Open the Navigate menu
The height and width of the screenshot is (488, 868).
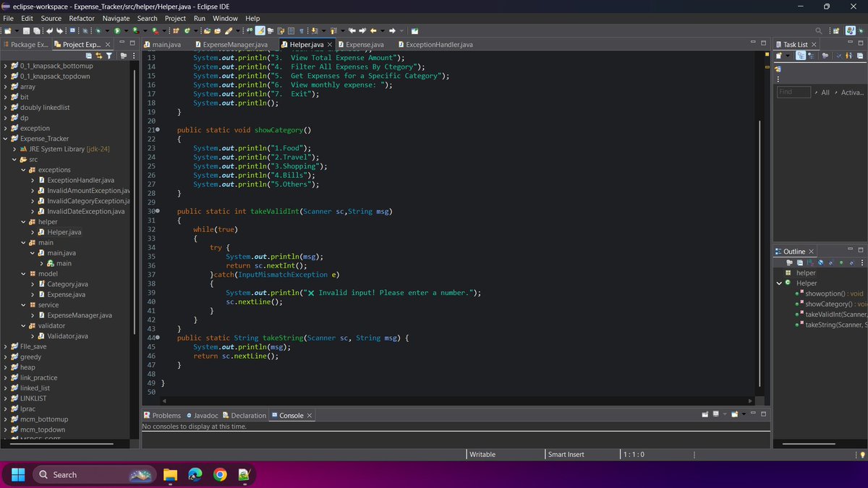click(116, 18)
